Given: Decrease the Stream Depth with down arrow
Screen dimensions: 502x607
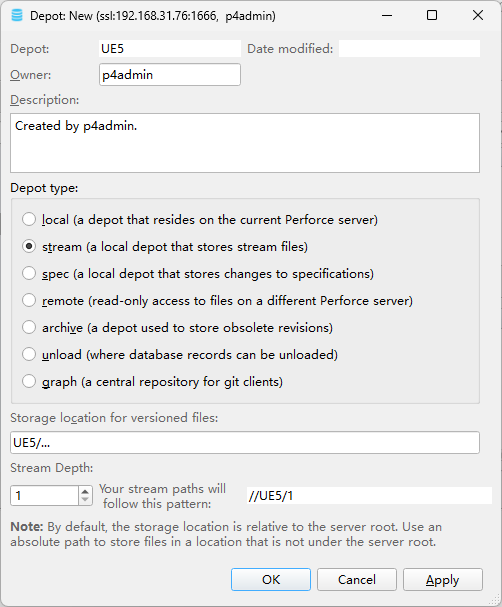Looking at the screenshot, I should [85, 500].
